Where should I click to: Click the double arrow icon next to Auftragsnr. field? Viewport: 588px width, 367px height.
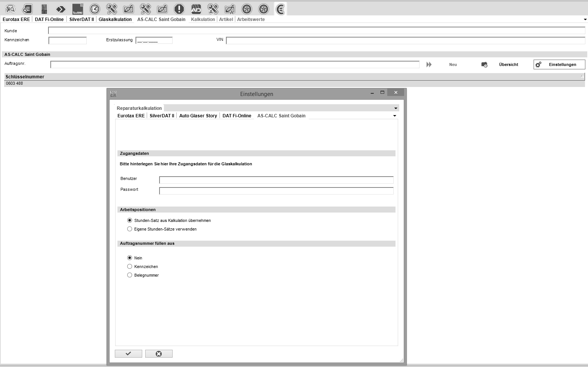(x=429, y=64)
